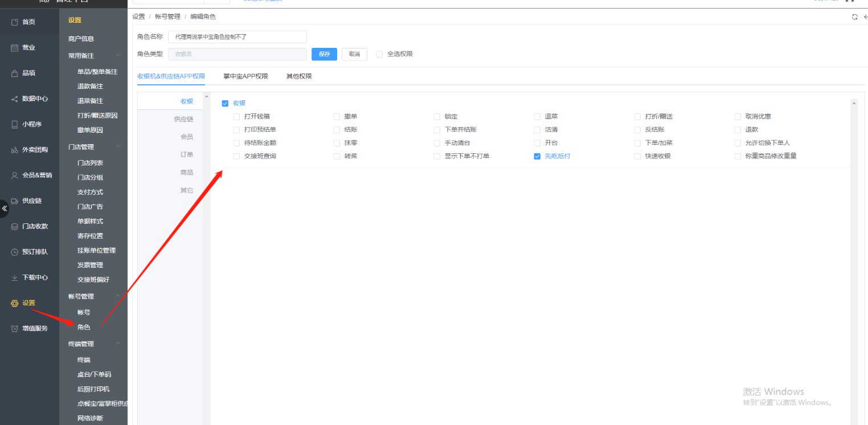Open 网络诊断 in the menu
Image resolution: width=868 pixels, height=425 pixels.
[x=90, y=419]
